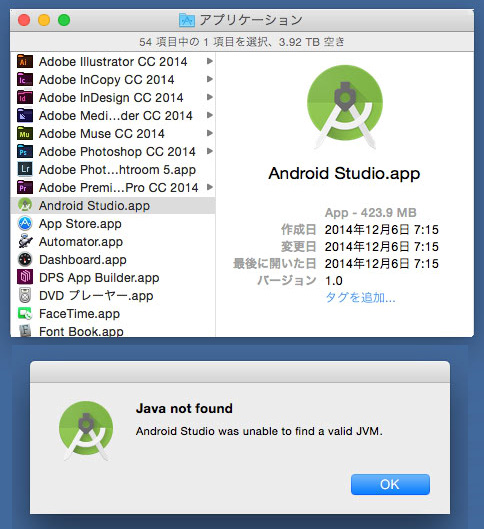The image size is (484, 529).
Task: Select the Font Book.app entry
Action: [113, 331]
